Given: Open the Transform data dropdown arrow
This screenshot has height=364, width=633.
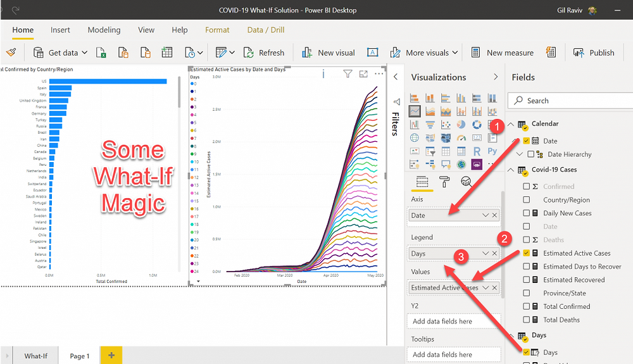Looking at the screenshot, I should 232,53.
